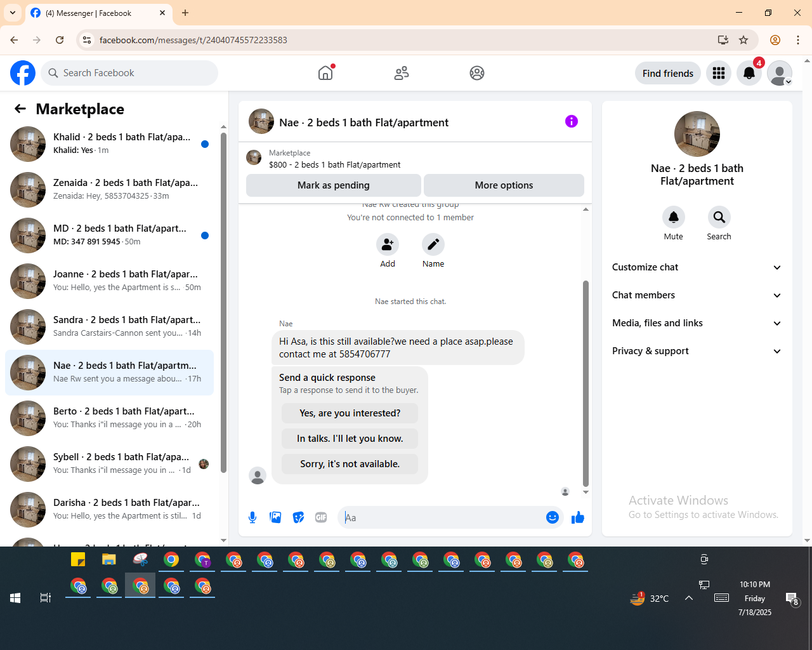Viewport: 812px width, 650px height.
Task: Open Task View in the taskbar
Action: (46, 598)
